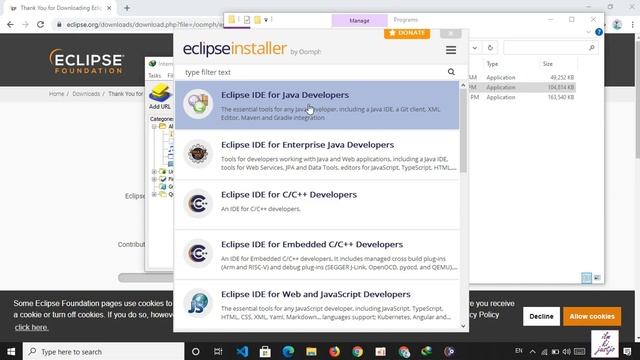Click the orange DONATE button

pos(407,33)
